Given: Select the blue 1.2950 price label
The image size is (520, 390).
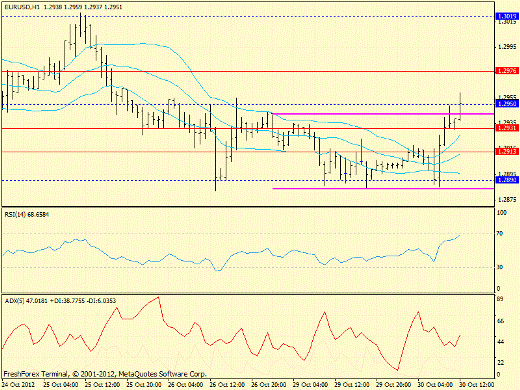Looking at the screenshot, I should click(x=508, y=104).
